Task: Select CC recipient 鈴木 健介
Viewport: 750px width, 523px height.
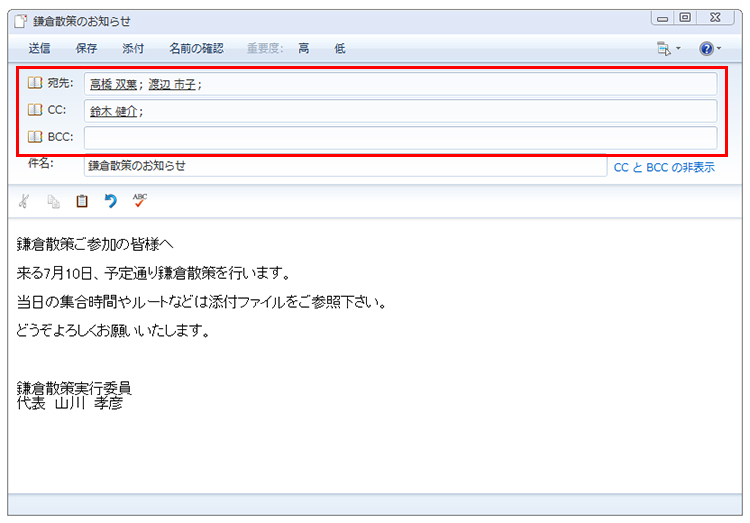Action: pos(113,111)
